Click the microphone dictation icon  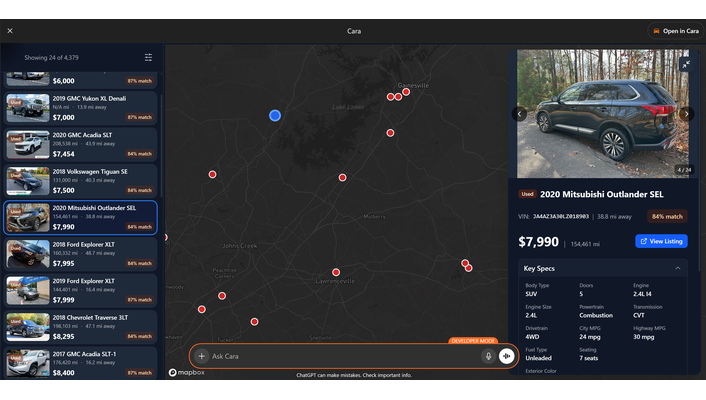pyautogui.click(x=488, y=356)
